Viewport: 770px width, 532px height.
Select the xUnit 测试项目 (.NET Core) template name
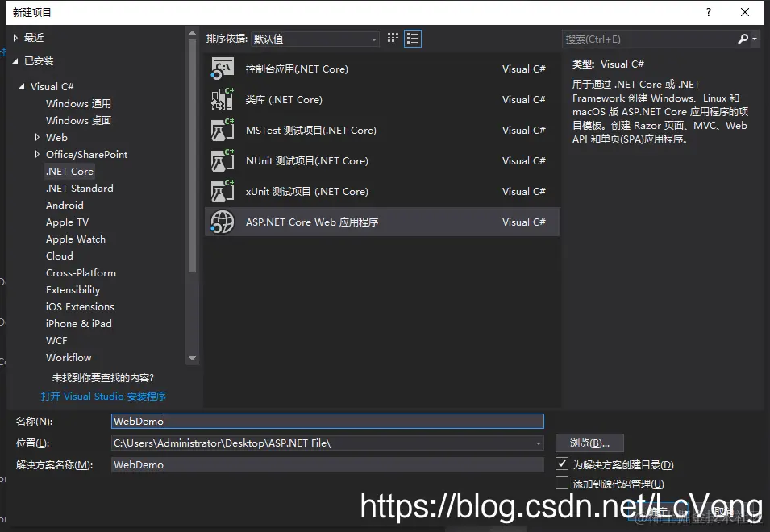tap(307, 191)
